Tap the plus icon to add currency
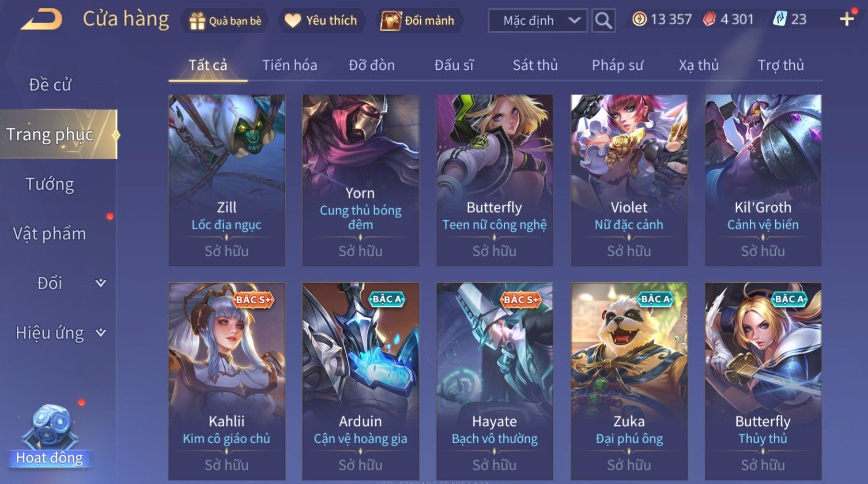The image size is (868, 484). (x=847, y=20)
